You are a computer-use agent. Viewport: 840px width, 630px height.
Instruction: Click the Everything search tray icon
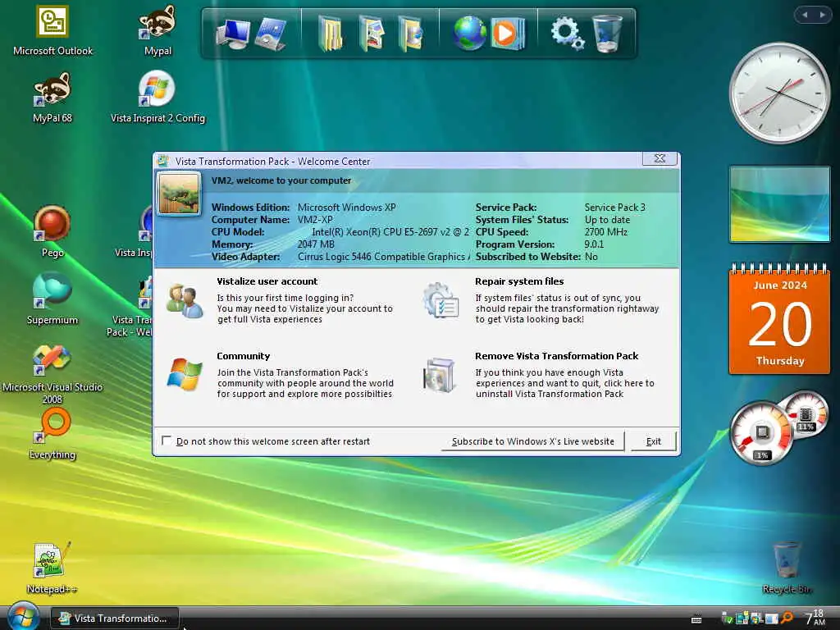[x=787, y=618]
